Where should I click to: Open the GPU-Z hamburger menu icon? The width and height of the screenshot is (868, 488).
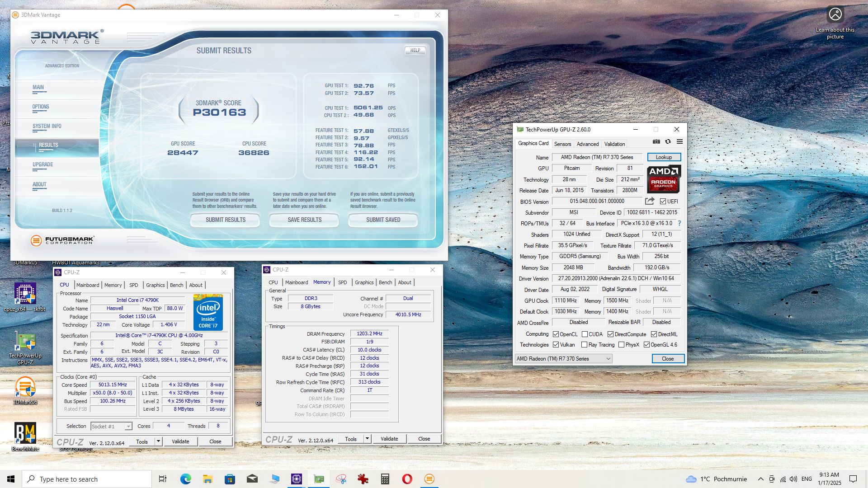pyautogui.click(x=679, y=142)
